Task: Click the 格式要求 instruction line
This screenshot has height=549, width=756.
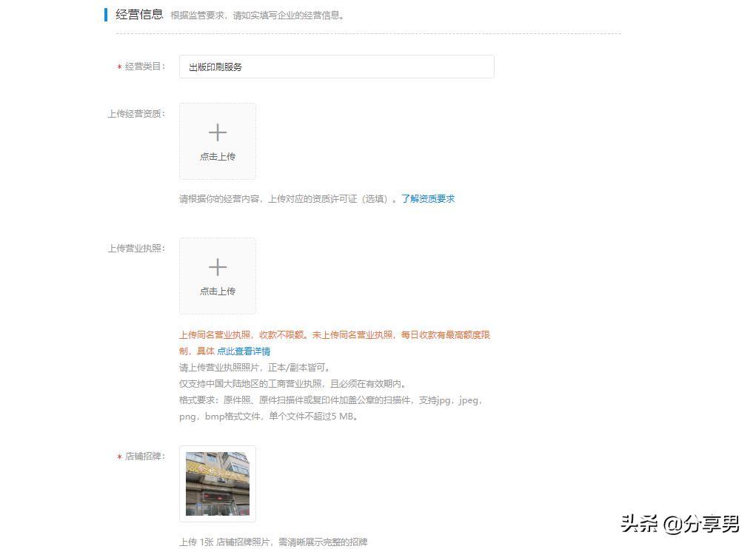Action: [331, 408]
